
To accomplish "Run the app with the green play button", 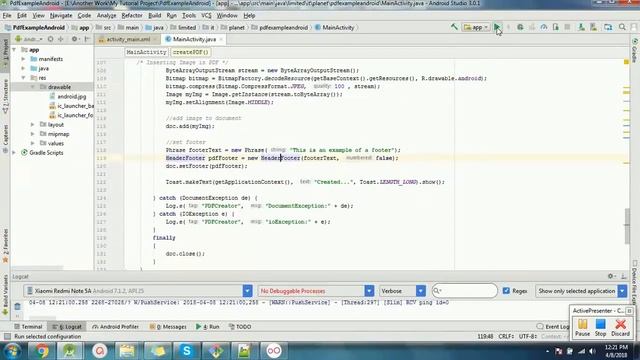I will 497,27.
